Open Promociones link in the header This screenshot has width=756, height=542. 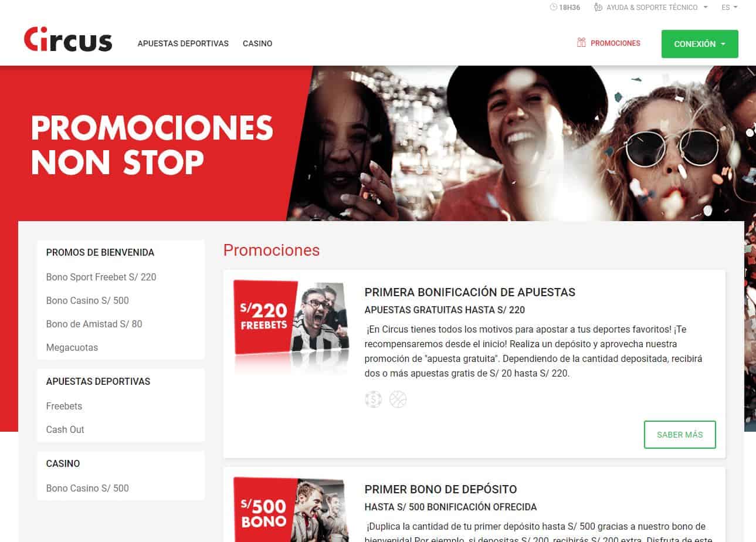point(615,43)
